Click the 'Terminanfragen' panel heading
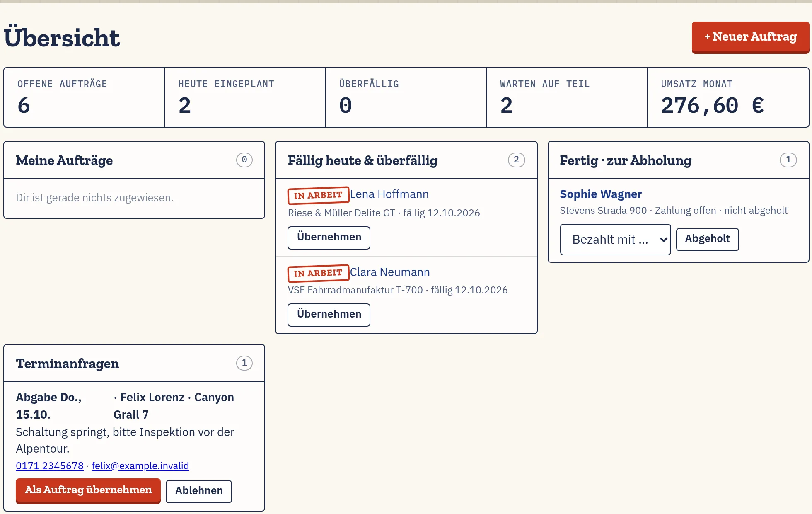The height and width of the screenshot is (514, 812). (x=67, y=364)
